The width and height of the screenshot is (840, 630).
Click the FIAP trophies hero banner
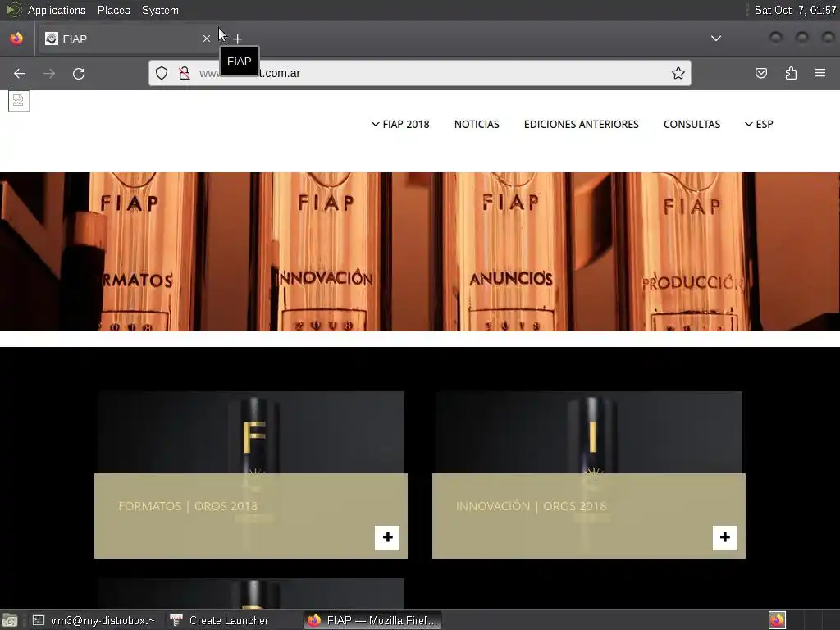(x=420, y=252)
